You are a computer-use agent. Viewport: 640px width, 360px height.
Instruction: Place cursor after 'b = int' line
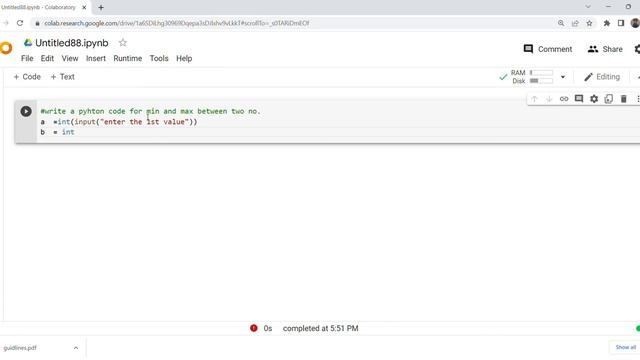pos(75,132)
